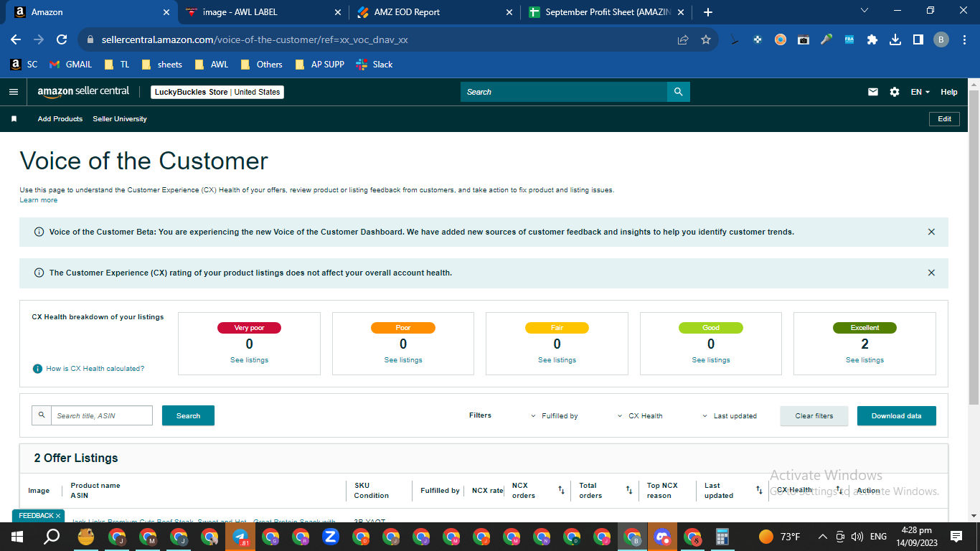Show hidden system tray icons
Image resolution: width=980 pixels, height=551 pixels.
822,537
